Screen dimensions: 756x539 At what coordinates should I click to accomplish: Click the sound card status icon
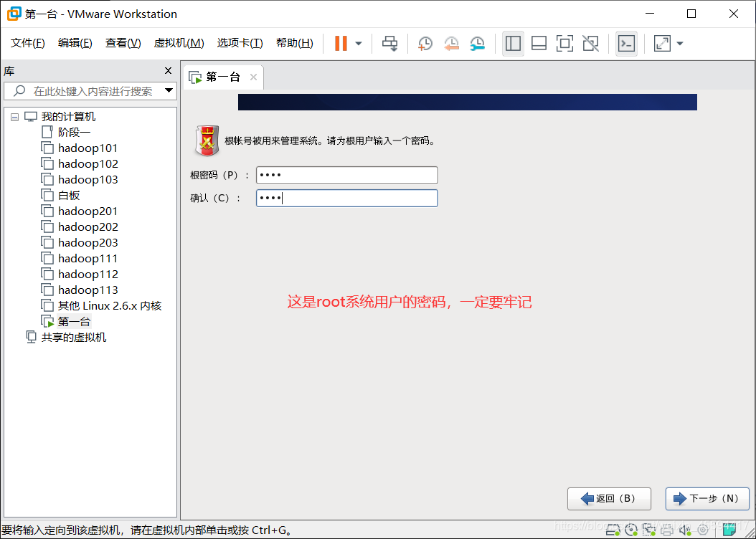click(685, 530)
